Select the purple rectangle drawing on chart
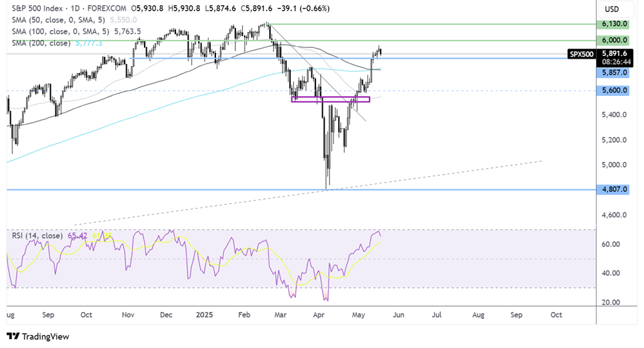Image resolution: width=644 pixels, height=348 pixels. 331,99
